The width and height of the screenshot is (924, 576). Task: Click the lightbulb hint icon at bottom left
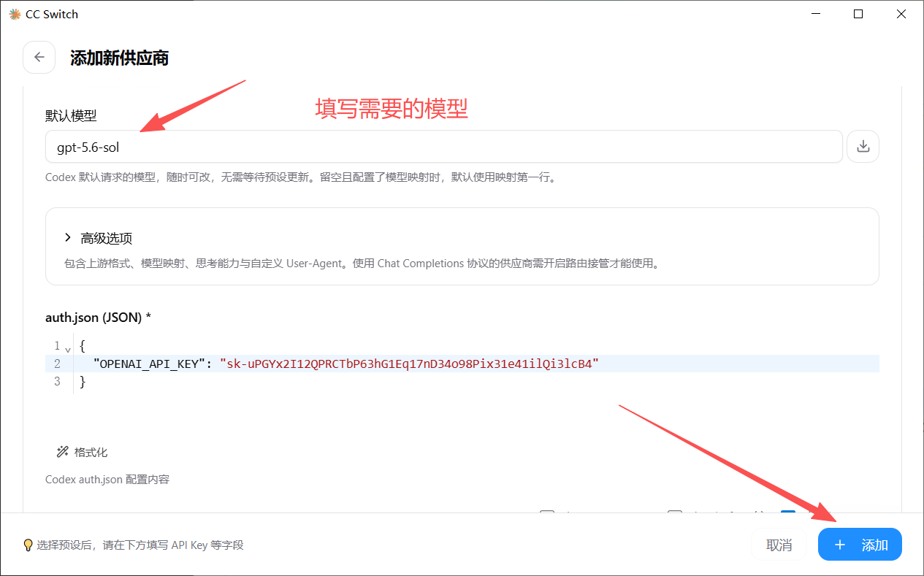[28, 545]
